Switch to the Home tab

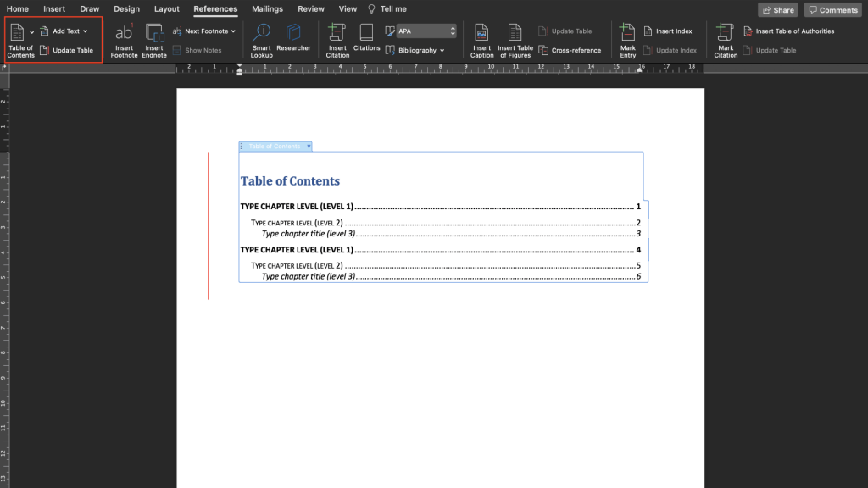pos(18,8)
